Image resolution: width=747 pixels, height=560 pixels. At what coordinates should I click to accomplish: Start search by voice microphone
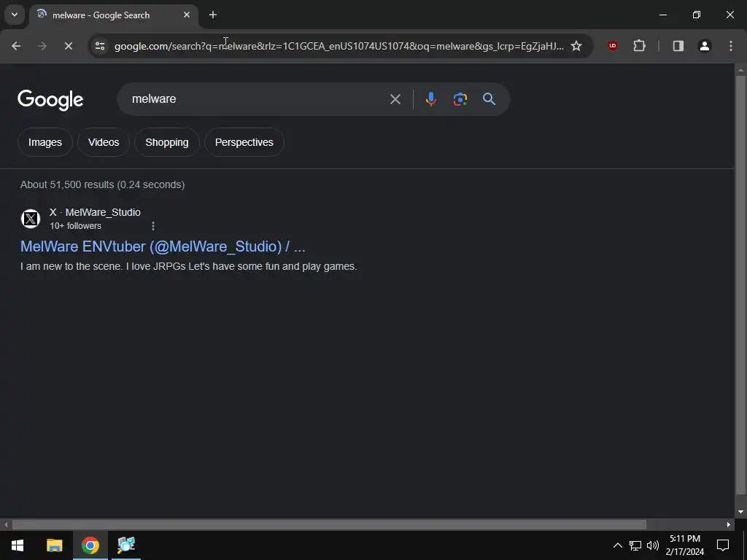(x=430, y=99)
